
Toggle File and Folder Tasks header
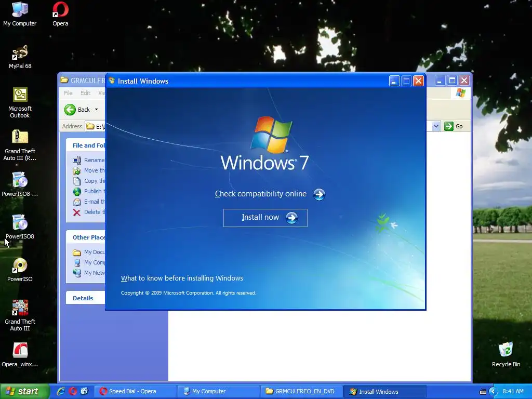point(86,145)
